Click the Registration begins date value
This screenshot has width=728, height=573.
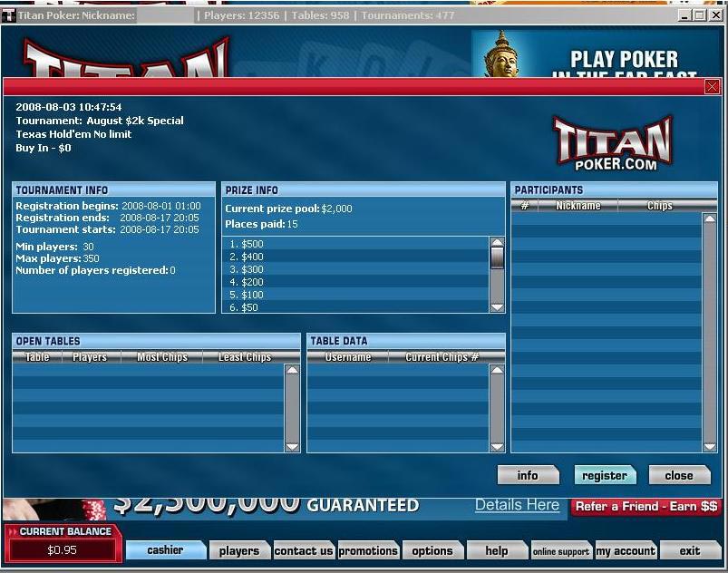tap(161, 206)
